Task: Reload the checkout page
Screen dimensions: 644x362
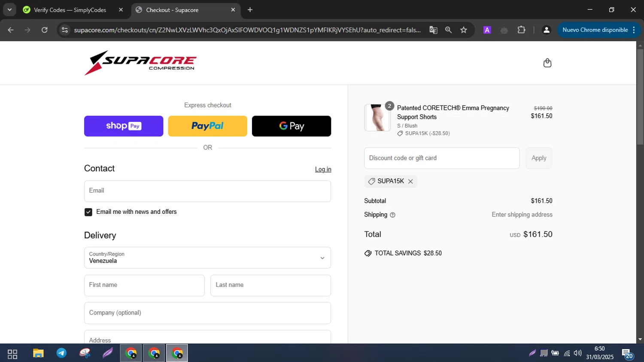Action: [x=45, y=30]
